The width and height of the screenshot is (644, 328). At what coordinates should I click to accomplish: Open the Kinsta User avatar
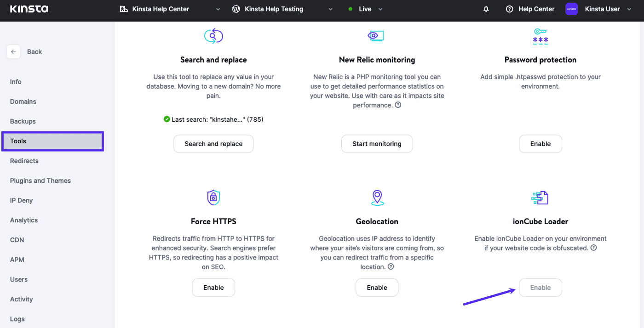(571, 9)
